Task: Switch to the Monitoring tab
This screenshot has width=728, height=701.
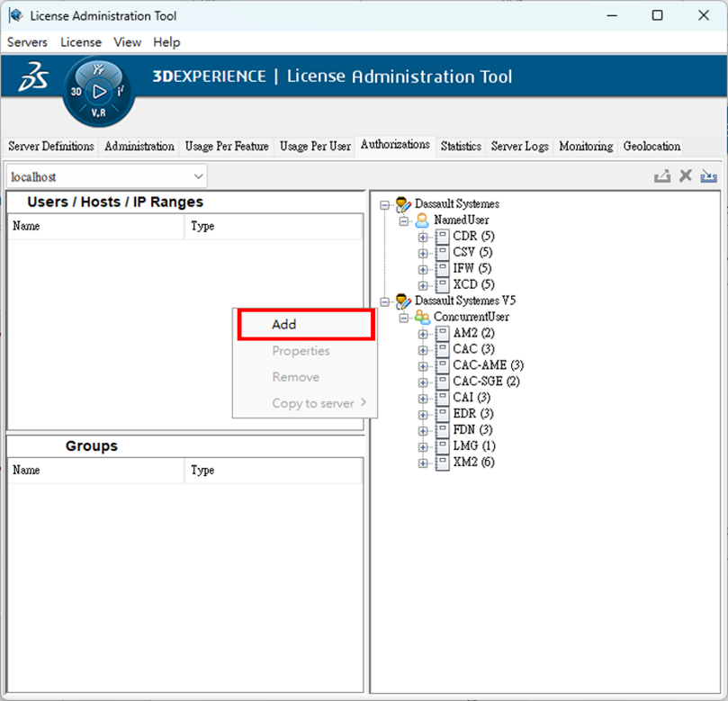Action: tap(586, 147)
